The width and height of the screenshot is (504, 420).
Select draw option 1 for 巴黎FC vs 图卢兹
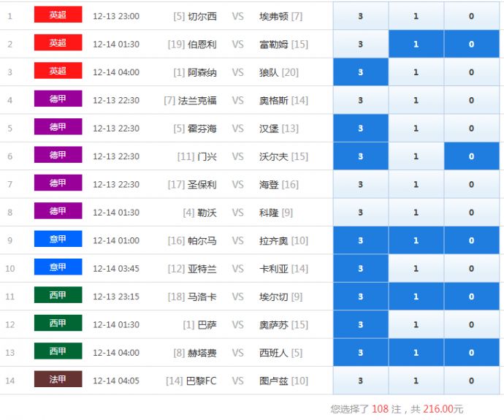coord(416,381)
